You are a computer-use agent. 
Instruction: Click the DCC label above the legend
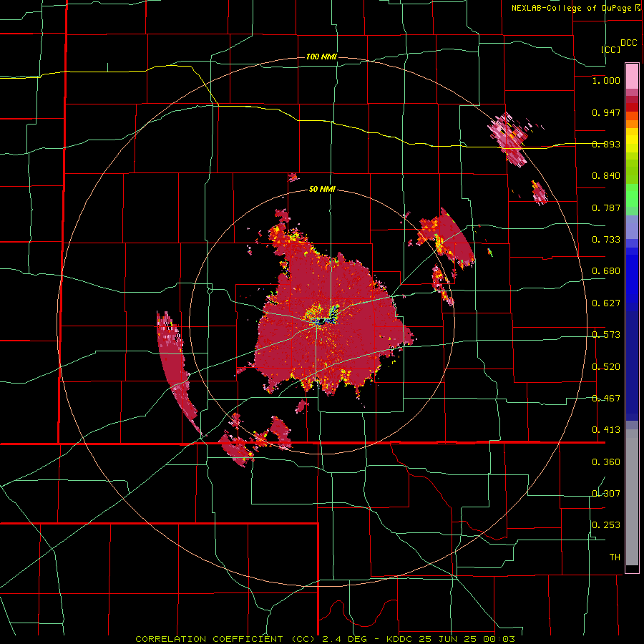(x=628, y=43)
